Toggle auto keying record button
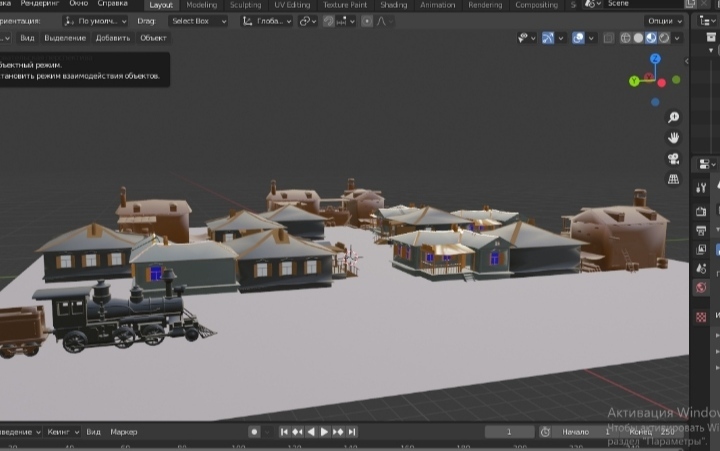This screenshot has height=451, width=720. point(254,432)
